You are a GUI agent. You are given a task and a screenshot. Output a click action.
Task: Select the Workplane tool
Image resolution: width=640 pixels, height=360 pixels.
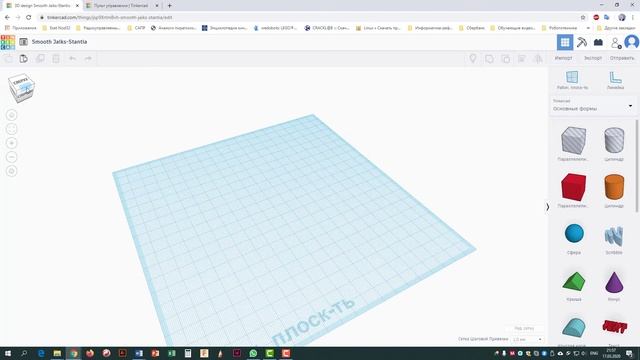point(572,80)
